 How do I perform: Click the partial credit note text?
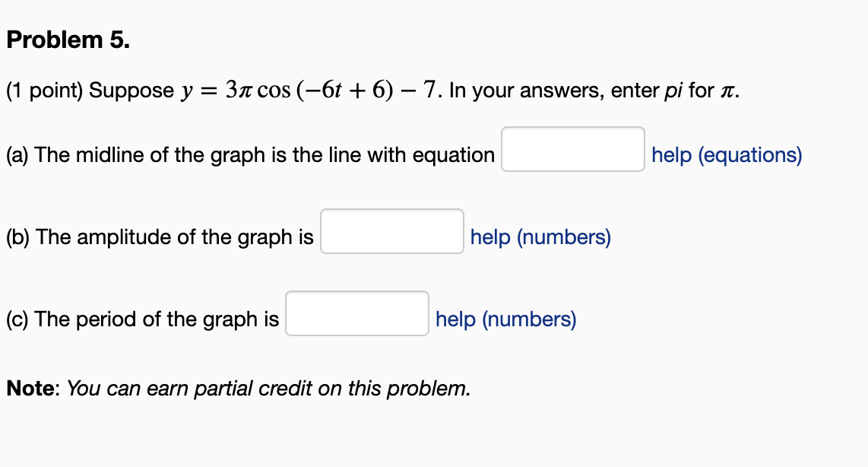tap(237, 389)
